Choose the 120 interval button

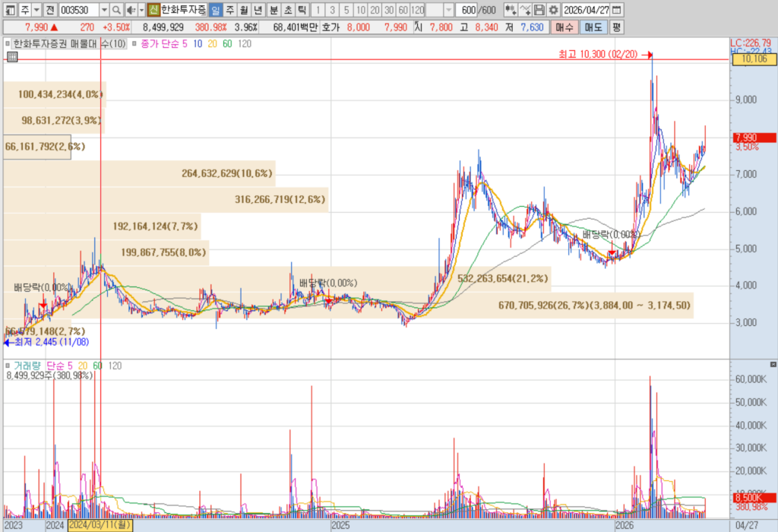point(418,10)
